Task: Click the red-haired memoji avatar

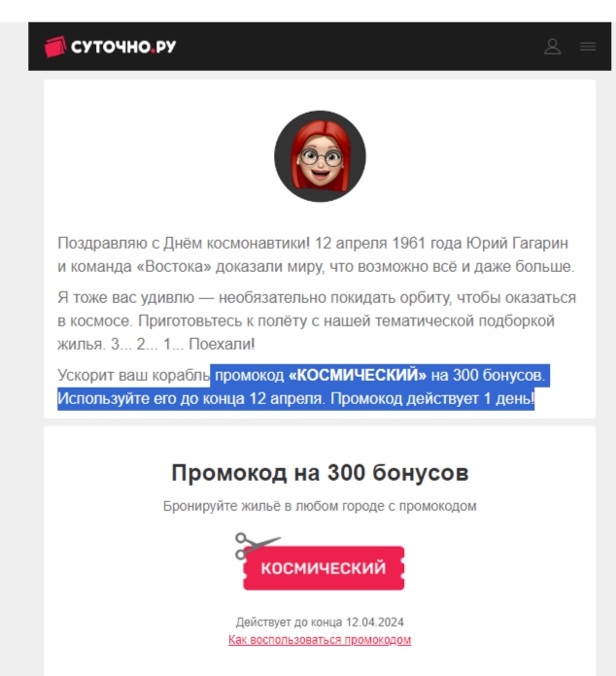Action: [320, 156]
